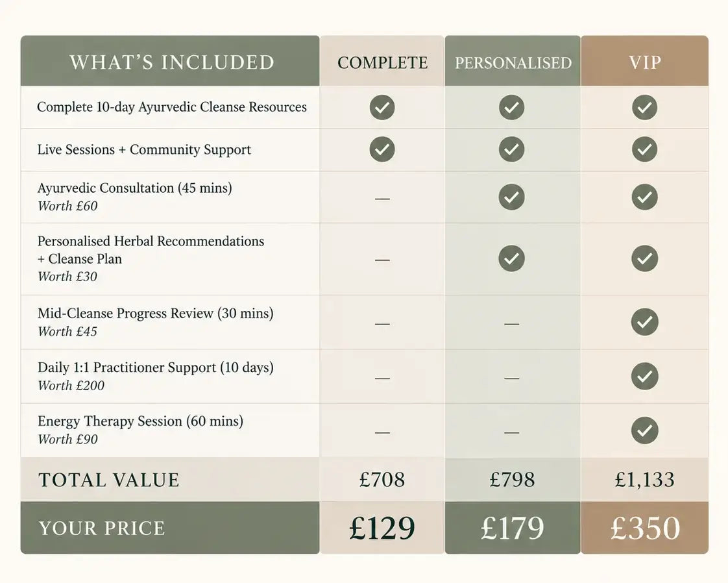Image resolution: width=728 pixels, height=583 pixels.
Task: Select the COMPLETE plan header
Action: tap(382, 61)
